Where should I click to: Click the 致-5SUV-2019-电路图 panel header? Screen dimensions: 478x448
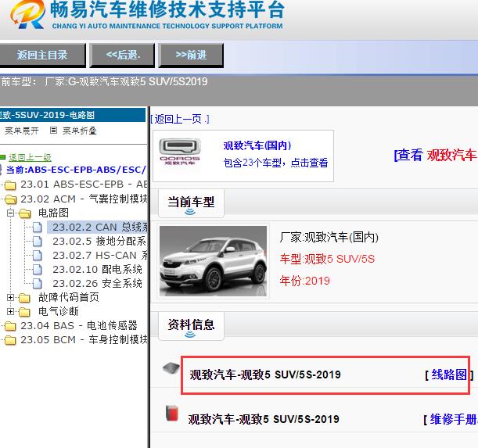pos(73,115)
